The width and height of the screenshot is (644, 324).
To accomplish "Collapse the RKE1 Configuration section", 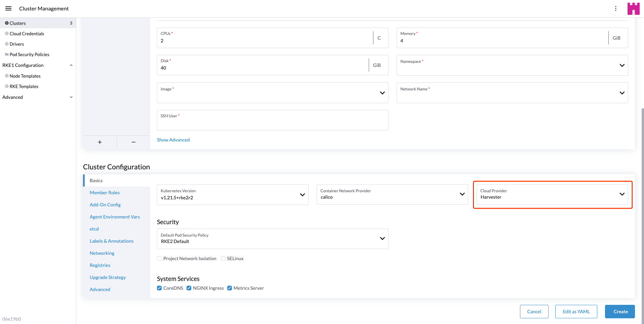I will click(x=71, y=65).
